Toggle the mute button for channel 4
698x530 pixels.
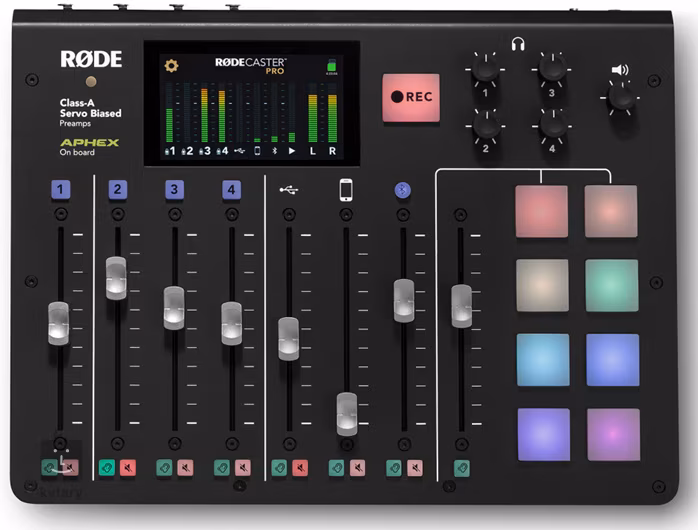pyautogui.click(x=243, y=468)
